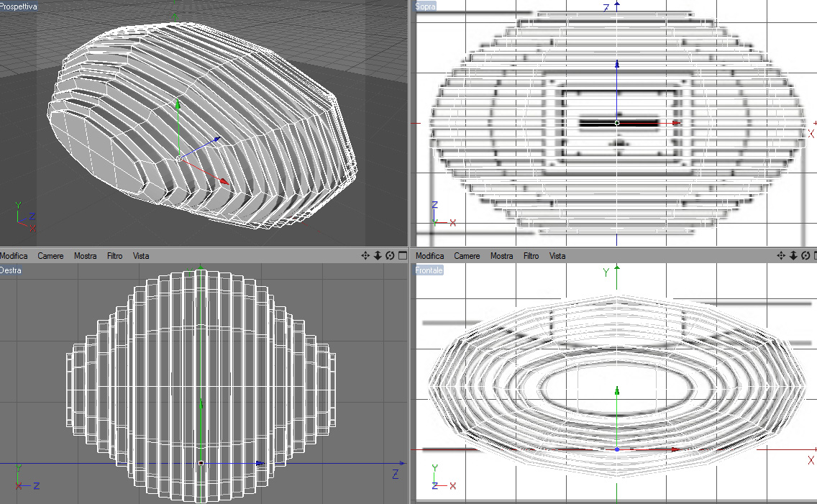The width and height of the screenshot is (817, 504).
Task: Click the pan view icon in Frontale viewport
Action: tap(781, 256)
